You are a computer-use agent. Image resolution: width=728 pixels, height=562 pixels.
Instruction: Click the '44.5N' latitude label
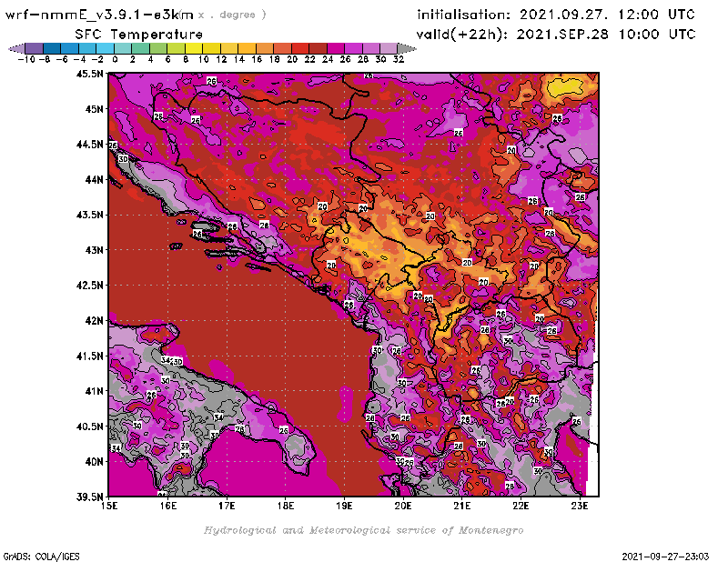(x=89, y=145)
